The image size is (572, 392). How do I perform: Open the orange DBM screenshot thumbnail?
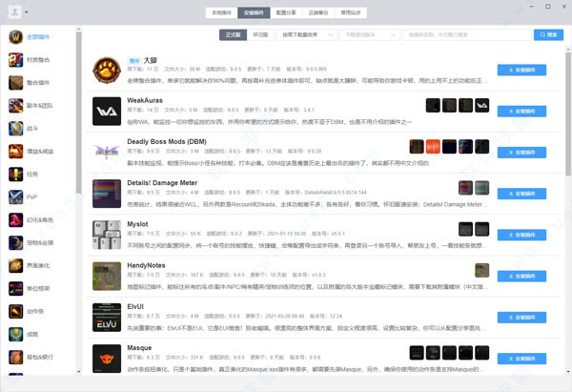(x=433, y=147)
